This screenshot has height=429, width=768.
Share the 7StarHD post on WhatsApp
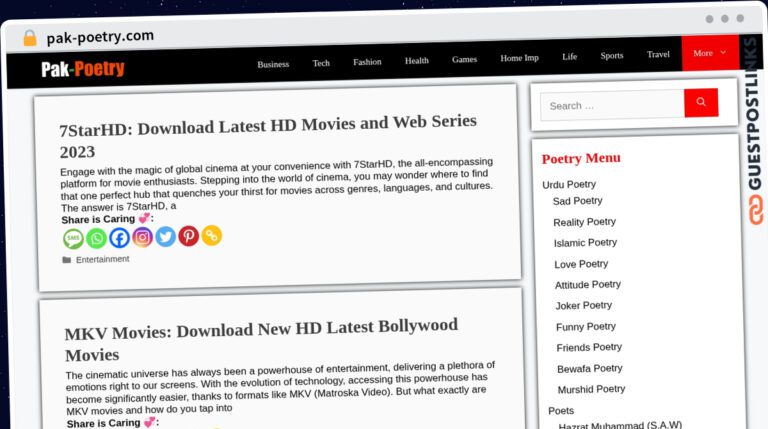tap(96, 238)
